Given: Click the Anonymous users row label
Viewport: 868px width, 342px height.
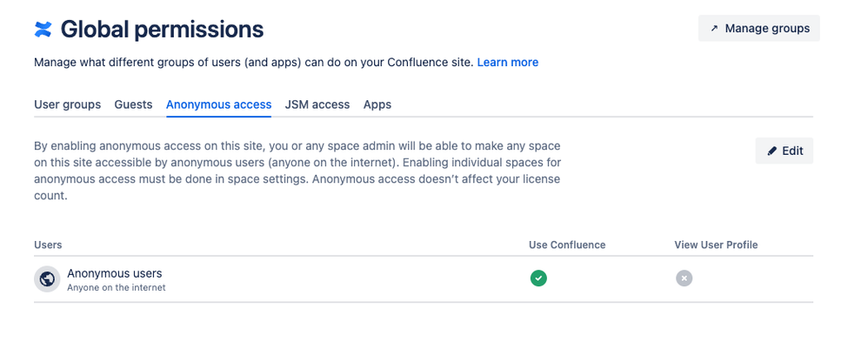Looking at the screenshot, I should (115, 273).
